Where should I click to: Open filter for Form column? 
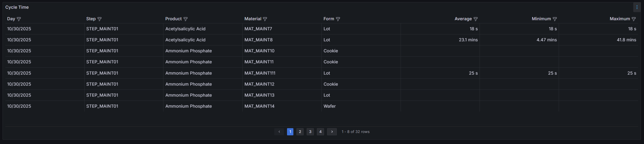pyautogui.click(x=338, y=19)
